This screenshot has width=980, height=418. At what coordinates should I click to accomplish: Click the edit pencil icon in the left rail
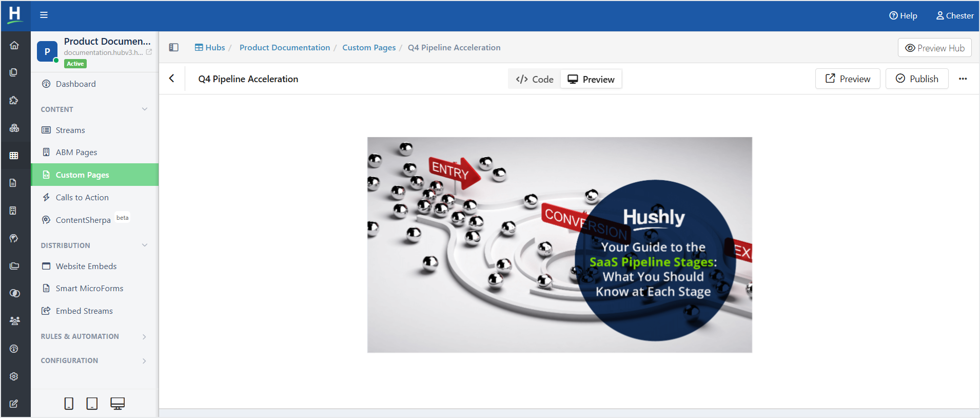tap(14, 404)
